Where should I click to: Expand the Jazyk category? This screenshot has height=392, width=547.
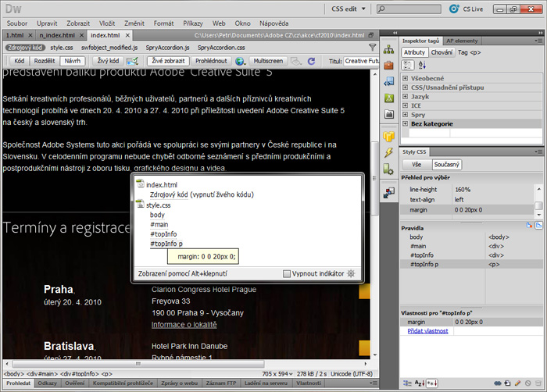(405, 96)
